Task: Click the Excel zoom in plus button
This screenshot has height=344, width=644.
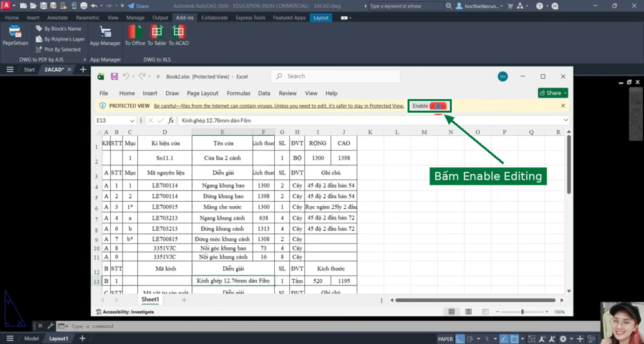Action: (x=547, y=312)
